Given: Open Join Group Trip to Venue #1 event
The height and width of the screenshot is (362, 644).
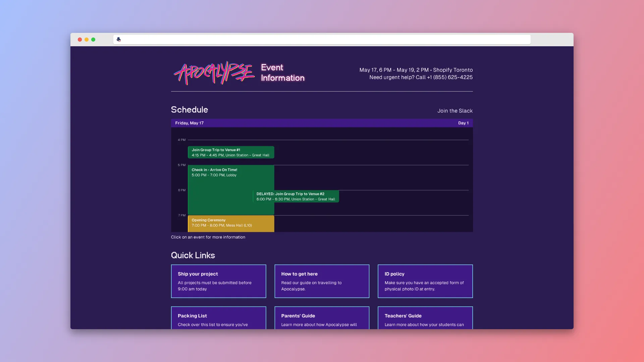Looking at the screenshot, I should click(x=231, y=153).
